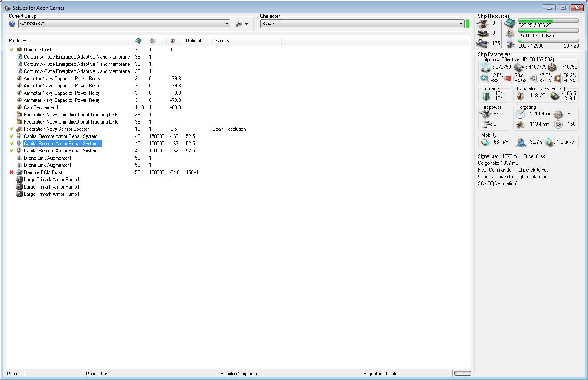Sort by the CPU column header icon

click(138, 41)
